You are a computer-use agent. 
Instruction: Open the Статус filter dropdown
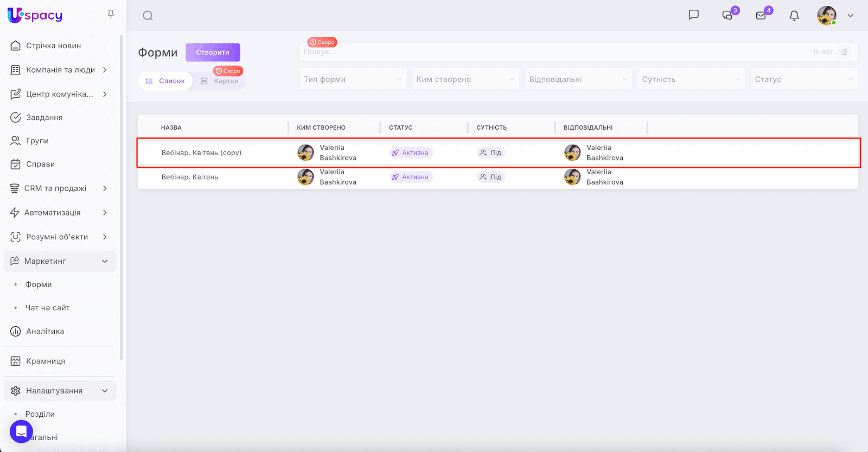[804, 79]
